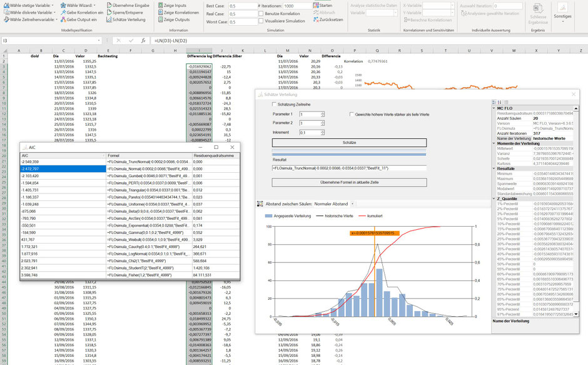Open Wähle stetige Variable dropdown

28,5
